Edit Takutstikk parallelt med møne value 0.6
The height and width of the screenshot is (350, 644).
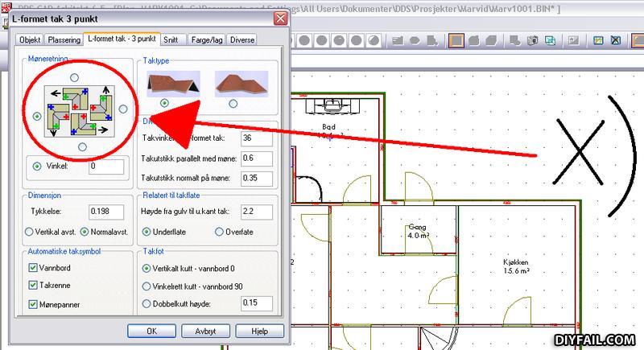click(257, 159)
